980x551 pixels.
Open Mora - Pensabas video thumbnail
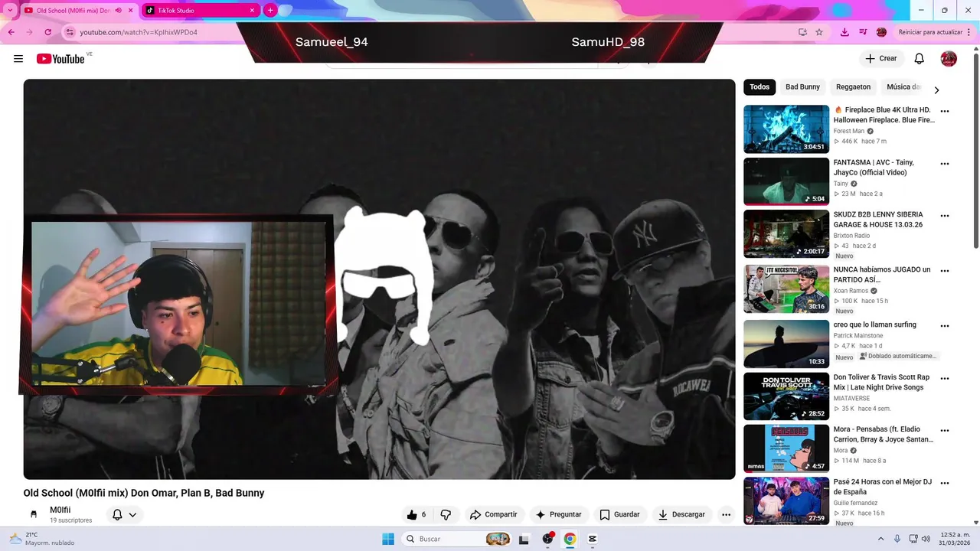786,448
